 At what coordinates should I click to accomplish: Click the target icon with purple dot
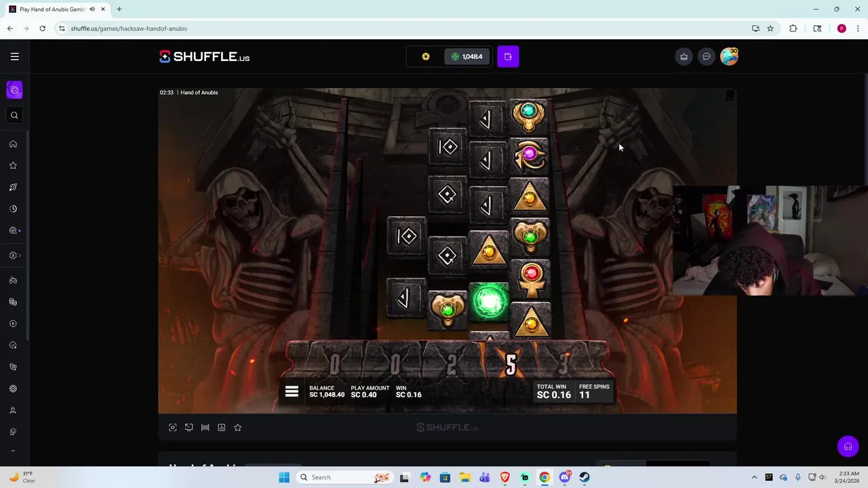pos(13,230)
